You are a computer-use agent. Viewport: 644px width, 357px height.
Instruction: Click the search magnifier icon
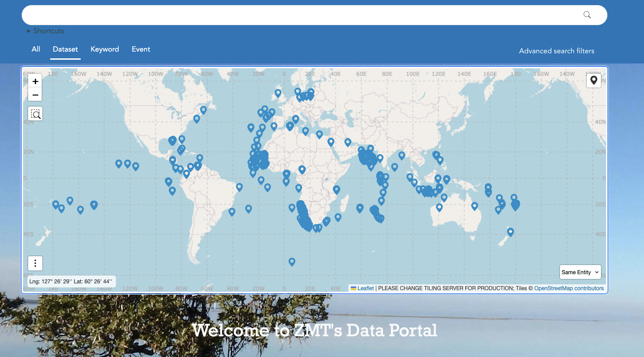pos(587,15)
